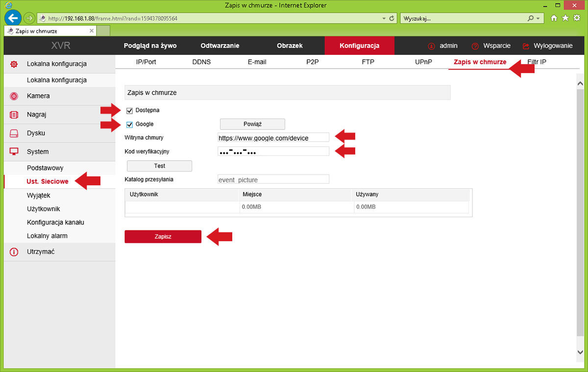
Task: Click the Powiąż button
Action: pyautogui.click(x=252, y=124)
